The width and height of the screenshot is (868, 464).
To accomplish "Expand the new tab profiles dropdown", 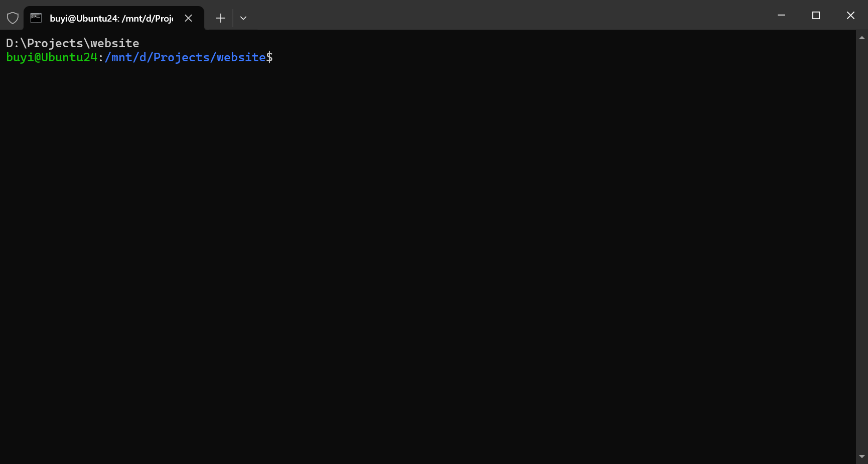I will [x=243, y=18].
